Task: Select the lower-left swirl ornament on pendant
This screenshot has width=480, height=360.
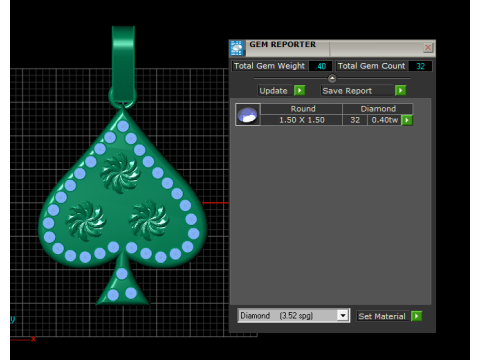Action: [x=86, y=221]
